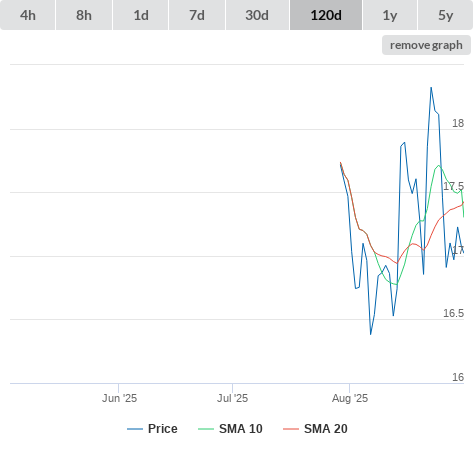Click the Jun '25 axis label

[x=120, y=398]
